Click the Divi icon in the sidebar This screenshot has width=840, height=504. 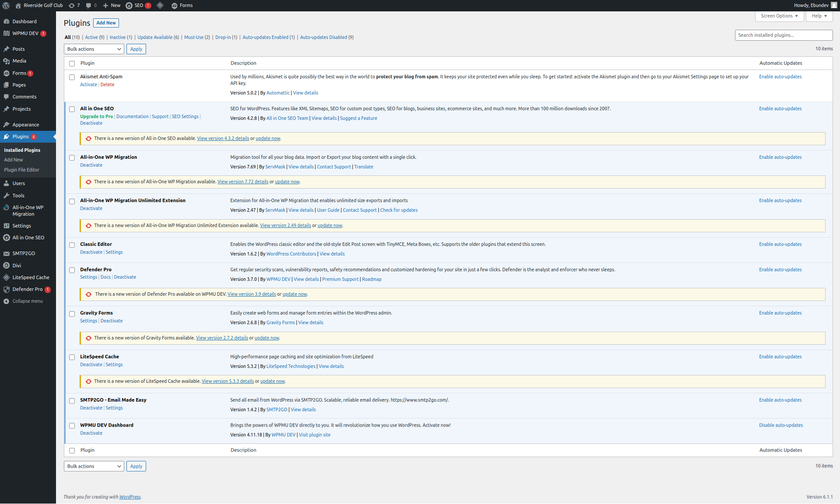[x=6, y=266]
